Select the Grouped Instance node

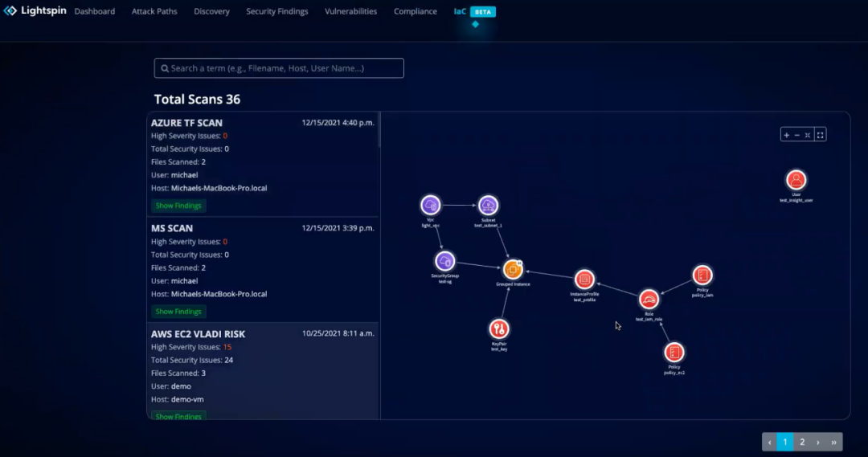(513, 269)
